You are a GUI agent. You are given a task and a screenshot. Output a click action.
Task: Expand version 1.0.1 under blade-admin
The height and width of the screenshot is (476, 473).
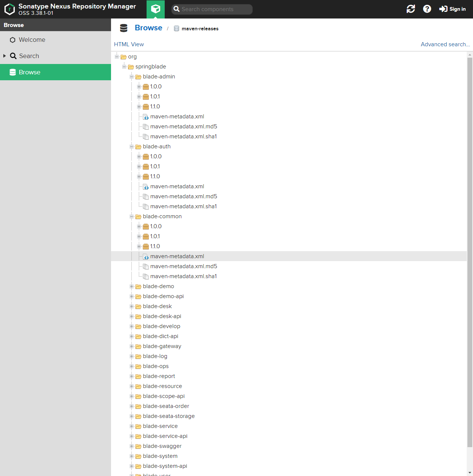coord(139,97)
